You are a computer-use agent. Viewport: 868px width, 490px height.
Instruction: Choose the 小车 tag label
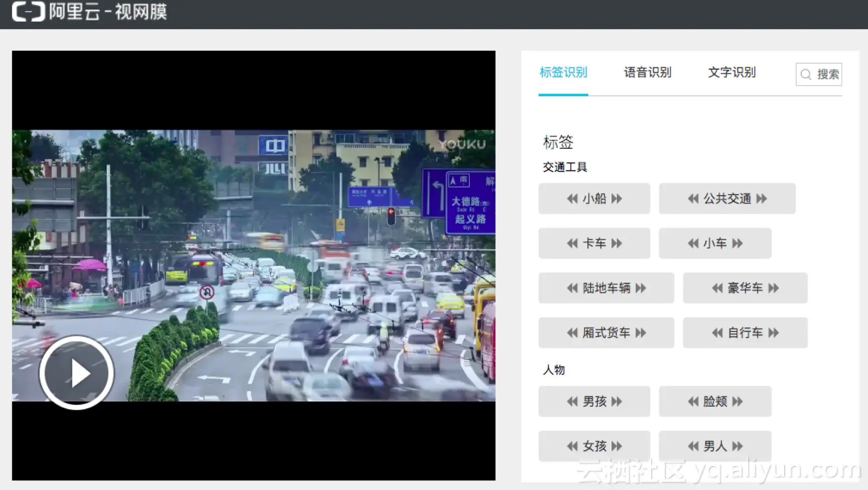[x=715, y=243]
